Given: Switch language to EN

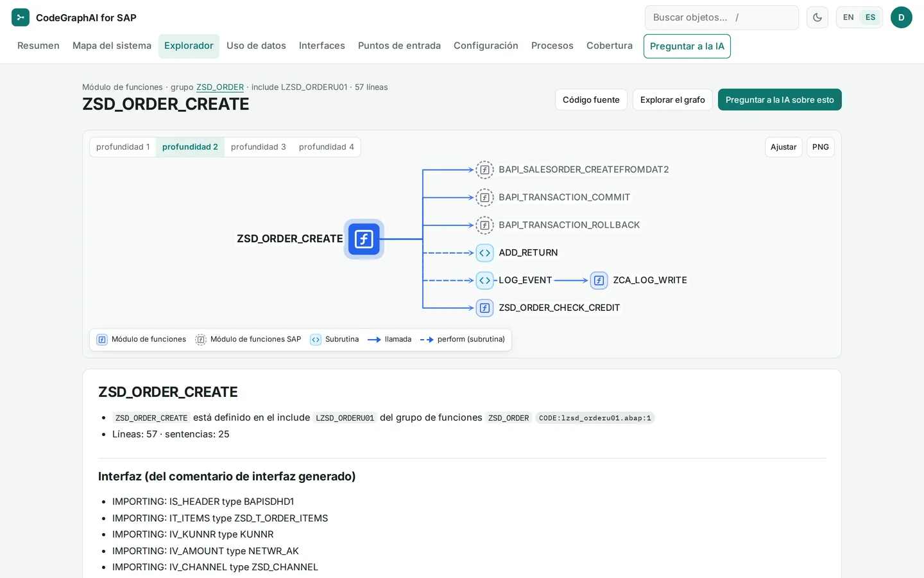Looking at the screenshot, I should [848, 17].
